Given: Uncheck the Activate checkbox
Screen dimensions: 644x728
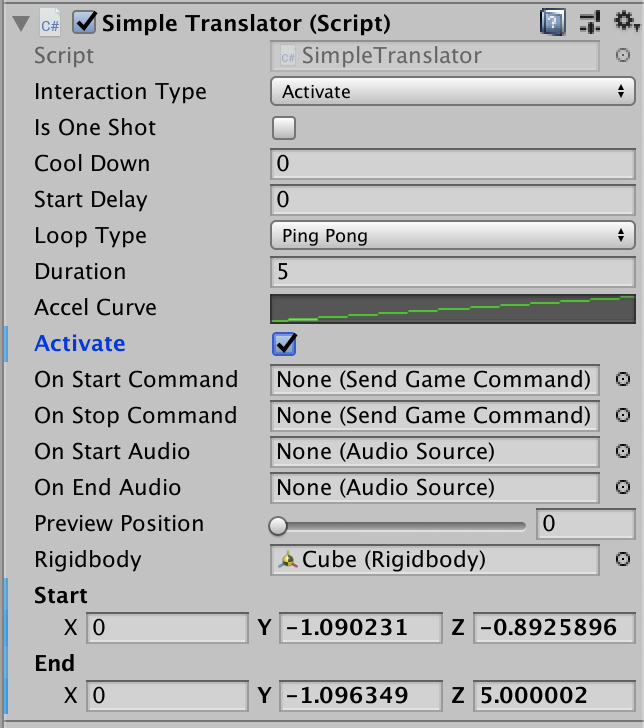Looking at the screenshot, I should tap(285, 344).
